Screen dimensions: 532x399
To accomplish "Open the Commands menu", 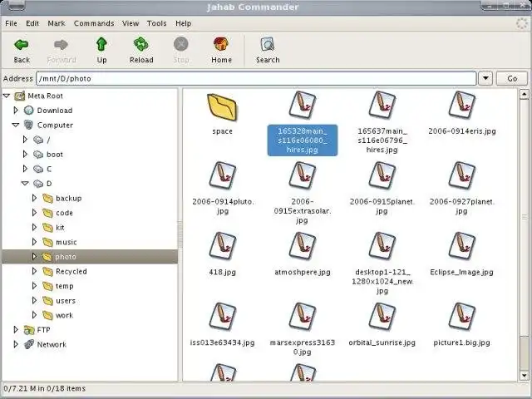I will pyautogui.click(x=94, y=23).
